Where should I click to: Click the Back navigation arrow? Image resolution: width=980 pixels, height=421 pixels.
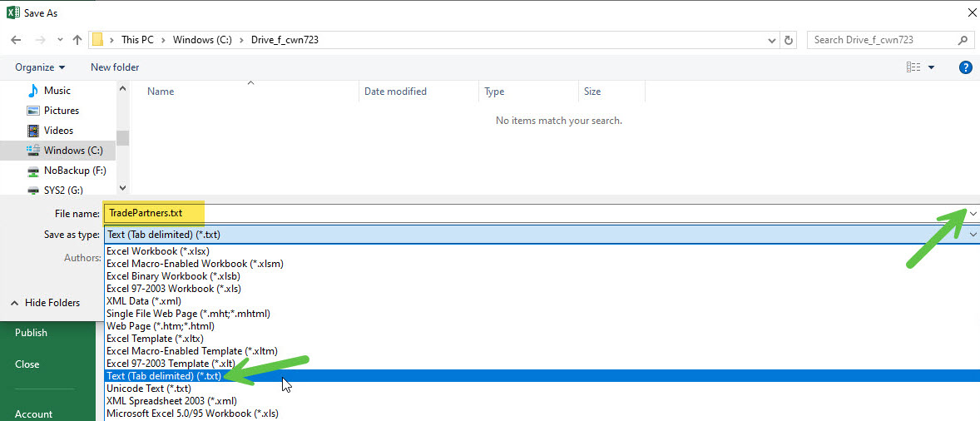click(x=16, y=40)
